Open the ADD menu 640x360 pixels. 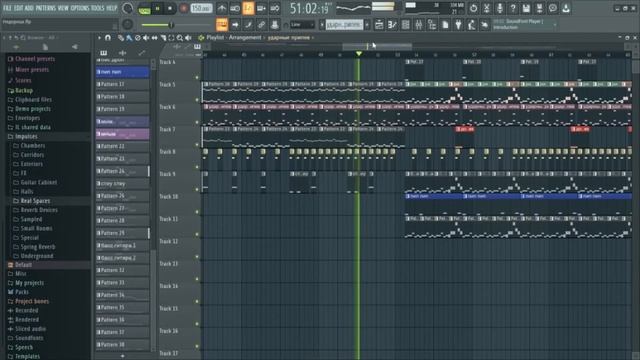pyautogui.click(x=29, y=8)
